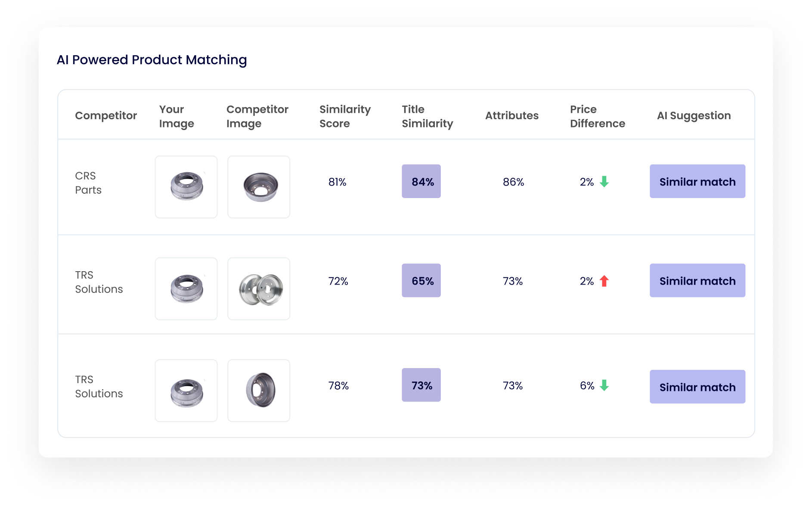Click the green down arrow for CRS Parts
Image resolution: width=812 pixels, height=508 pixels.
[x=604, y=182]
